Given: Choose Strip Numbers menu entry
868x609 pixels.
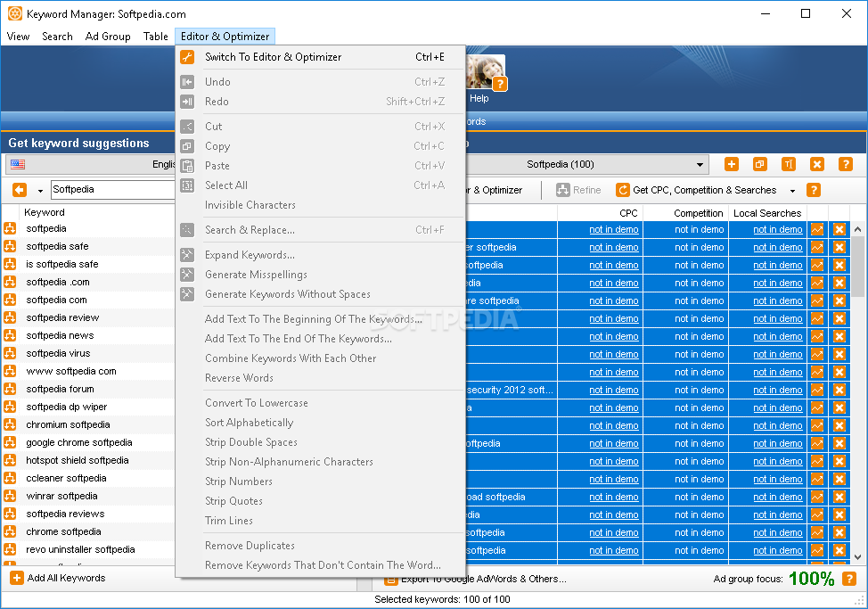Looking at the screenshot, I should coord(321,481).
